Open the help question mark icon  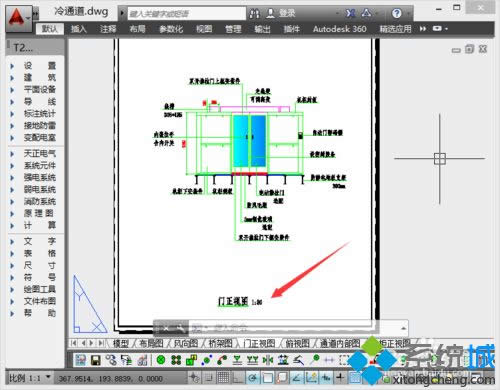(x=396, y=13)
